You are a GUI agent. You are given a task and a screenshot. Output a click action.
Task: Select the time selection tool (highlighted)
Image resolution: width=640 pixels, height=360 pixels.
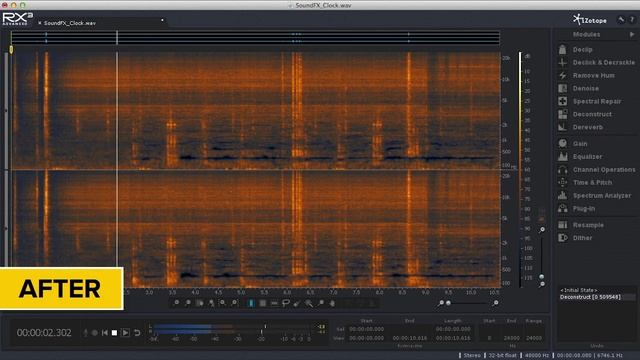tap(251, 303)
